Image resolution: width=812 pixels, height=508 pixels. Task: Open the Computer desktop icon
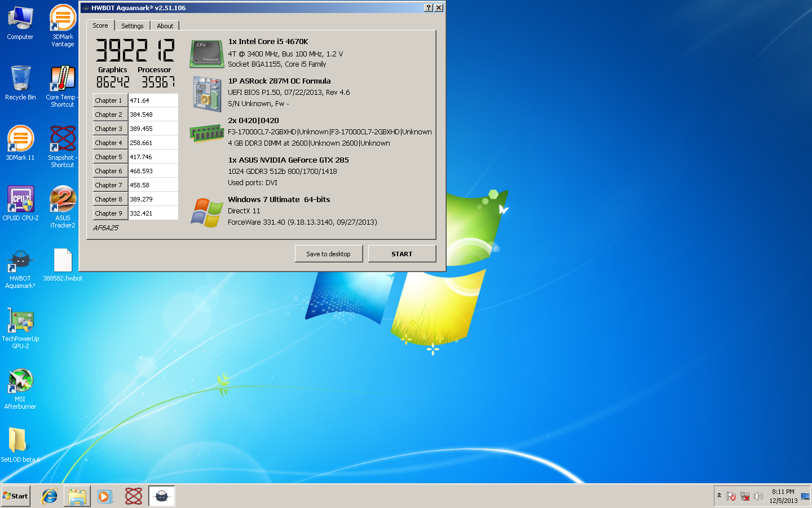point(20,23)
